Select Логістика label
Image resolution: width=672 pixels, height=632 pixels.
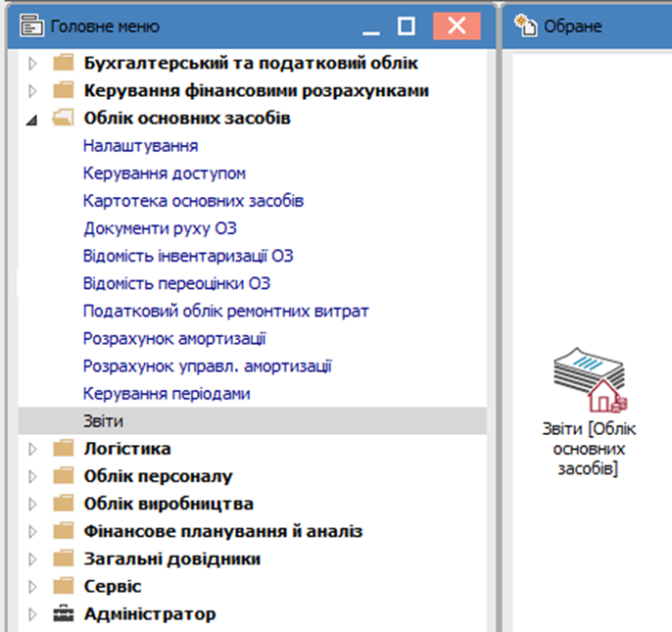coord(127,448)
